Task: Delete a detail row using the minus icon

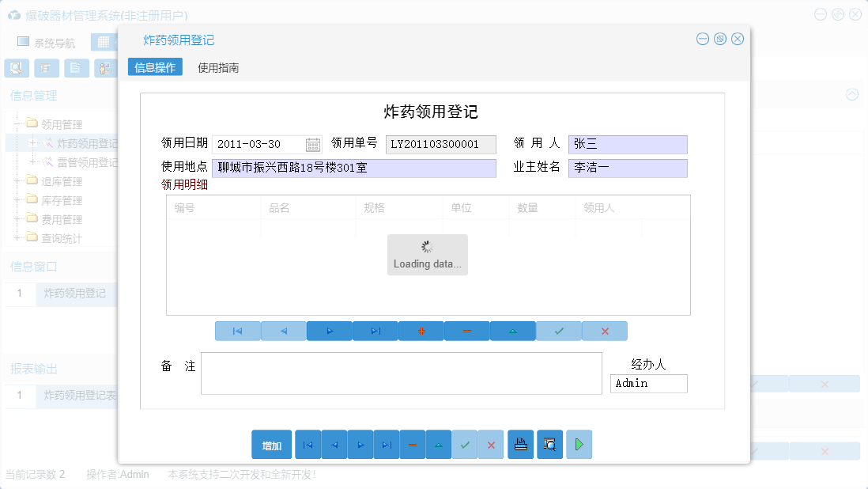Action: point(466,331)
